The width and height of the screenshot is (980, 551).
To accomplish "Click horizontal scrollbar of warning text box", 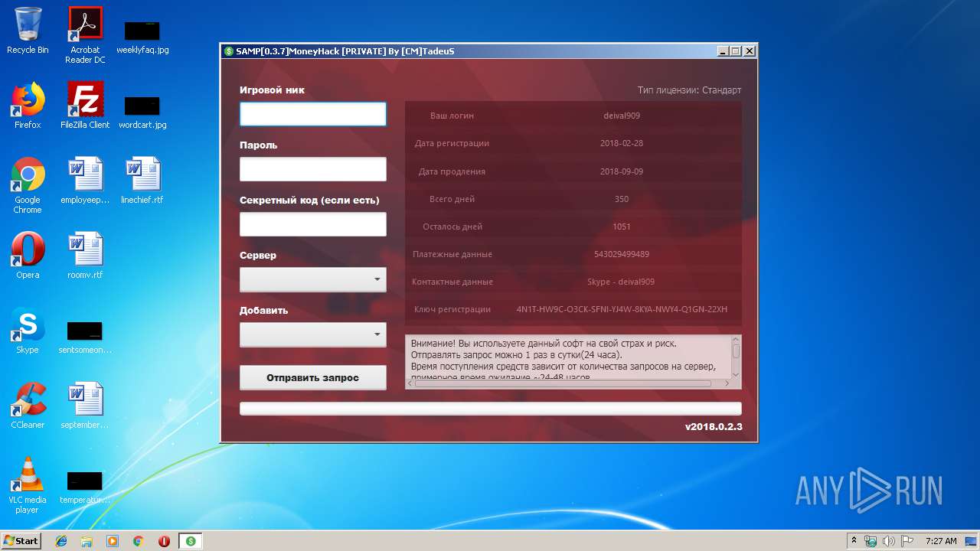I will click(568, 383).
